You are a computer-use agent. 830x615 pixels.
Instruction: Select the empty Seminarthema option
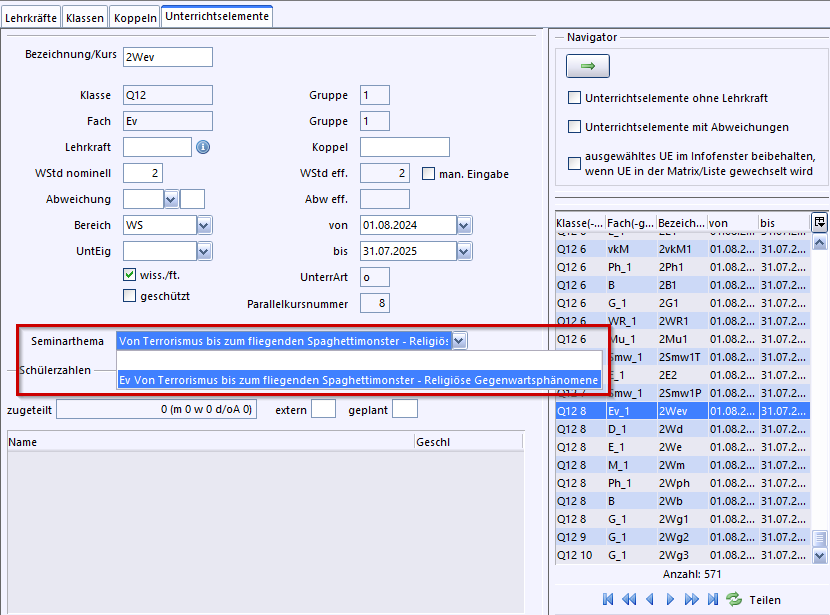click(x=359, y=361)
